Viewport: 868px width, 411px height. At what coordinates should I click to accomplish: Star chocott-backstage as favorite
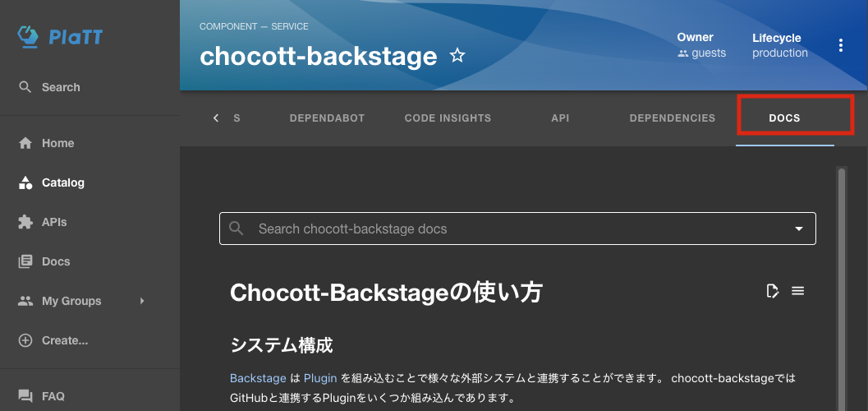click(457, 55)
